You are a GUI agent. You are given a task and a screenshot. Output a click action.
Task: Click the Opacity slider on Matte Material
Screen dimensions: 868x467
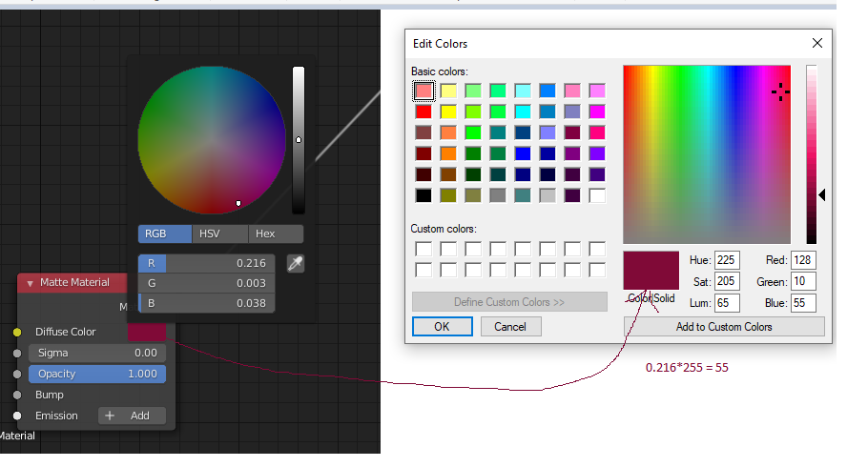[x=96, y=374]
